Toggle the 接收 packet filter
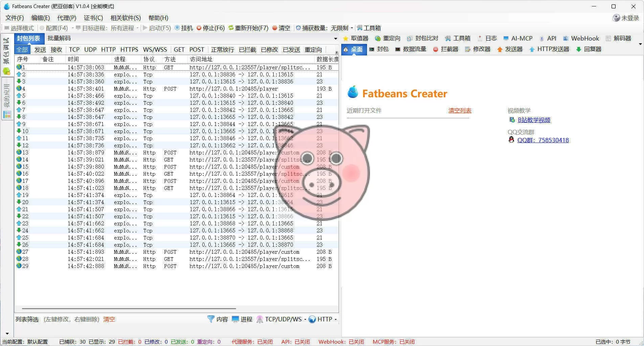Screen dimensions: 644x346 56,50
